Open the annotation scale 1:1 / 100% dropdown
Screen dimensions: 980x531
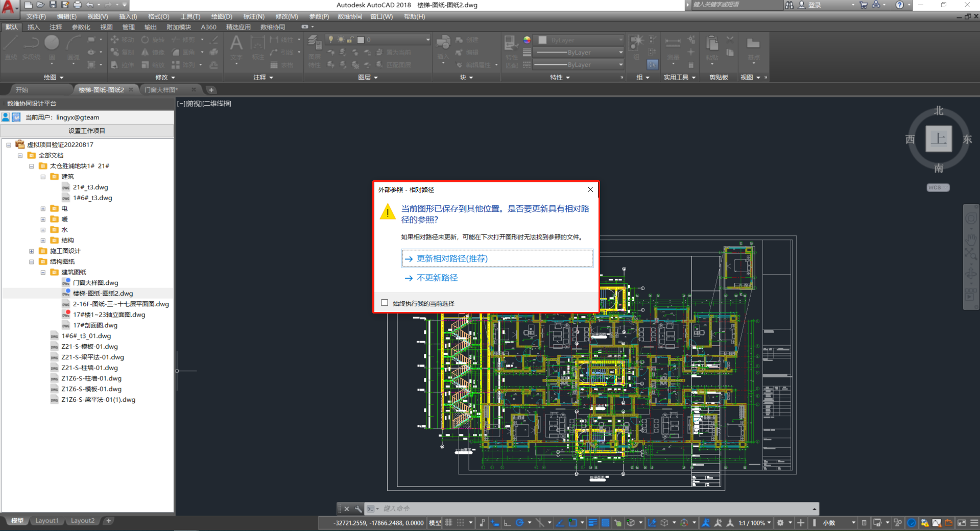coord(754,523)
